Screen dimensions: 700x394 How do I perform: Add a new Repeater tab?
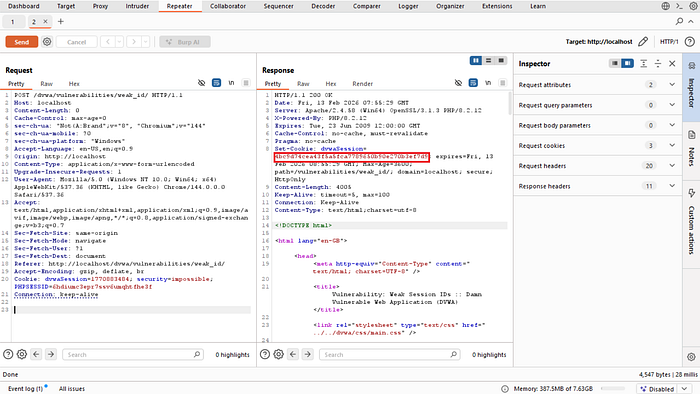click(61, 21)
